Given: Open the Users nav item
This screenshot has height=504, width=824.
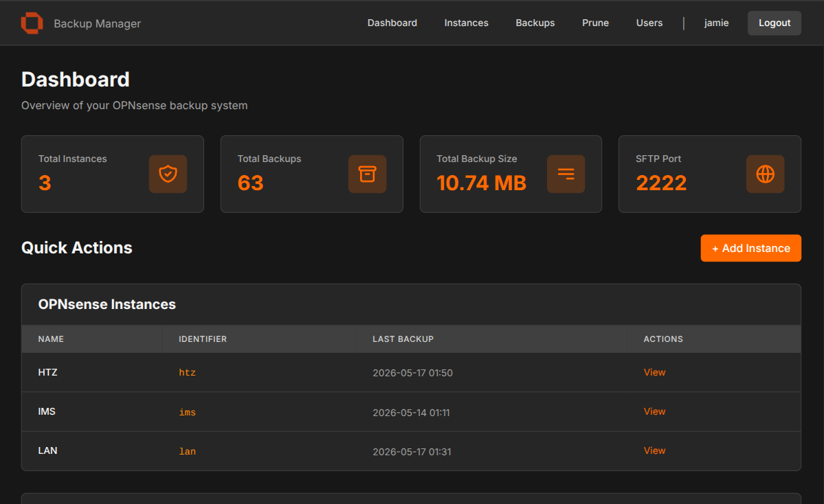Looking at the screenshot, I should coord(649,23).
